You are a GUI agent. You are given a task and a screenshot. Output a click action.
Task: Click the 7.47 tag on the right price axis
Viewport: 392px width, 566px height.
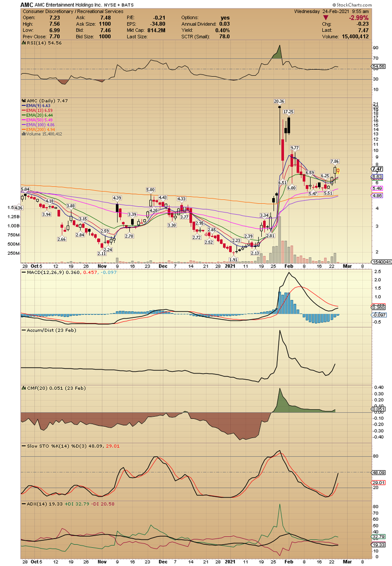377,168
